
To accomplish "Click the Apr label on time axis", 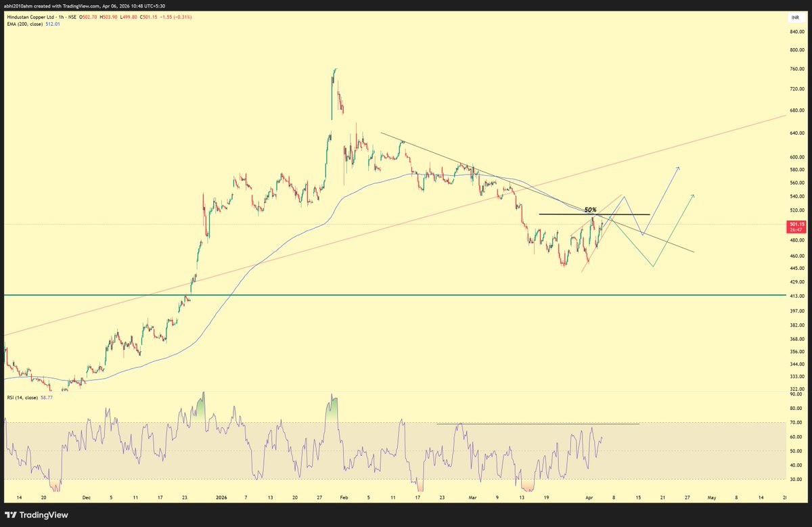I will (589, 497).
